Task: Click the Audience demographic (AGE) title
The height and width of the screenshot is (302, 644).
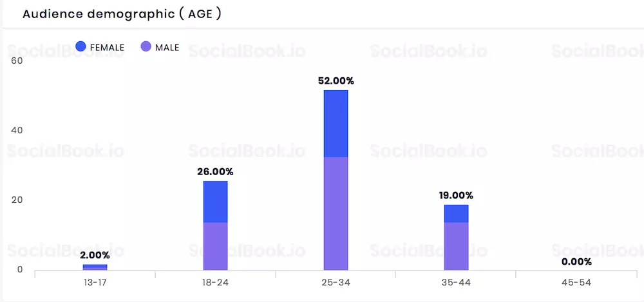Action: point(122,14)
